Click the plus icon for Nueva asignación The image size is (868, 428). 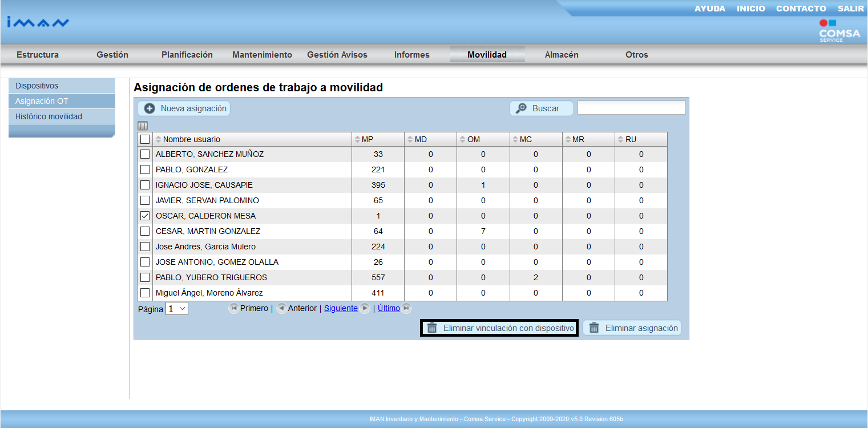pyautogui.click(x=150, y=108)
